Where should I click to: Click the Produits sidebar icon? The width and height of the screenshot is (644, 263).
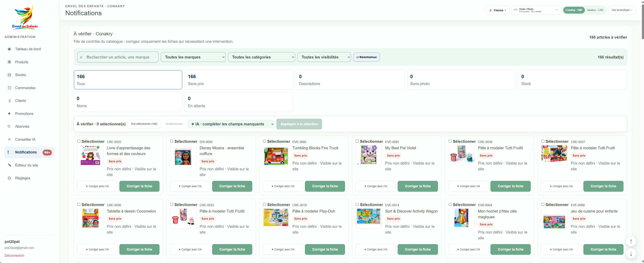point(9,62)
